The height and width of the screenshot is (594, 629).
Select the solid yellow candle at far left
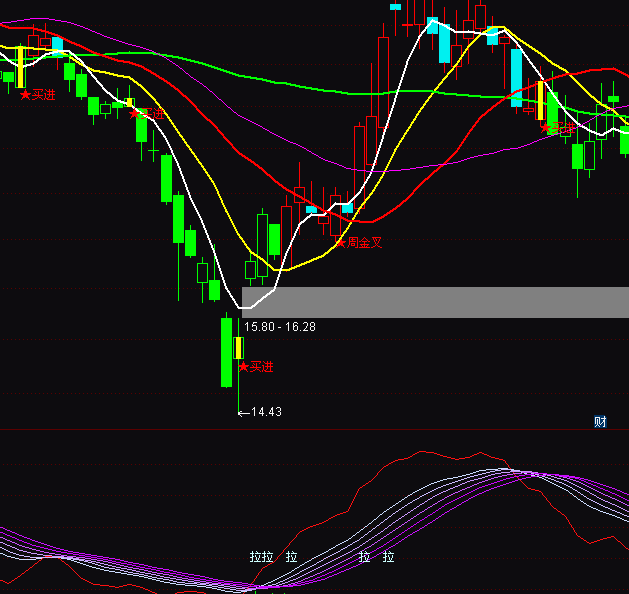tap(20, 66)
